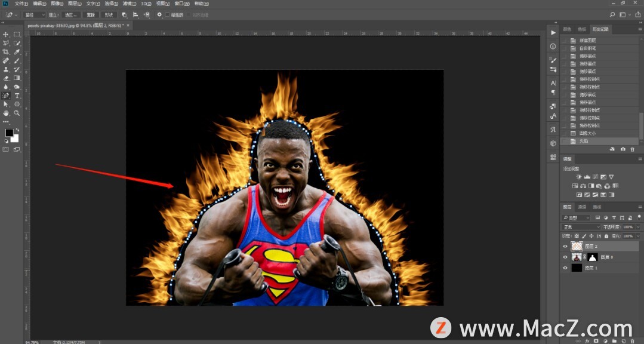This screenshot has height=344, width=644.
Task: Toggle visibility of 图层 2 layer
Action: coord(565,247)
